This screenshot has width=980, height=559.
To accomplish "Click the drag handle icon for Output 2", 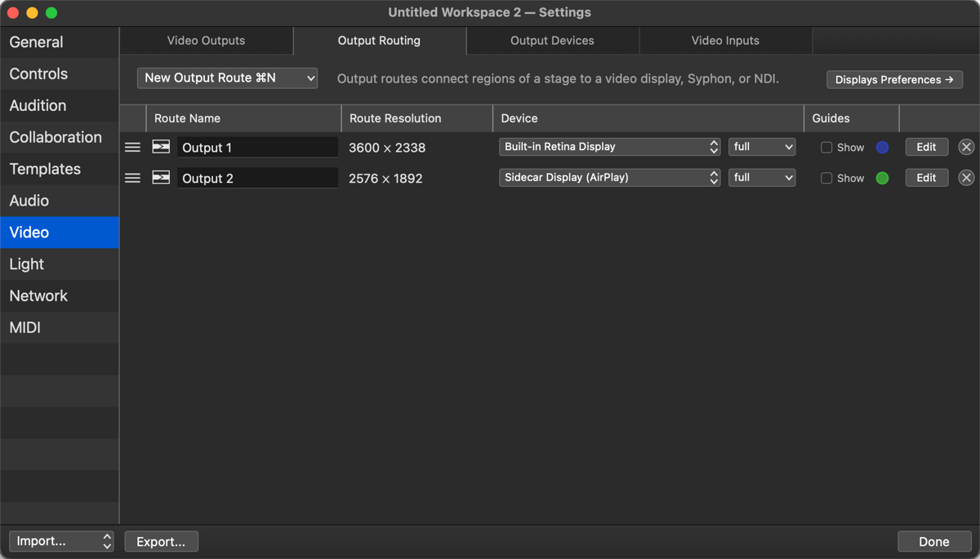I will pyautogui.click(x=132, y=178).
